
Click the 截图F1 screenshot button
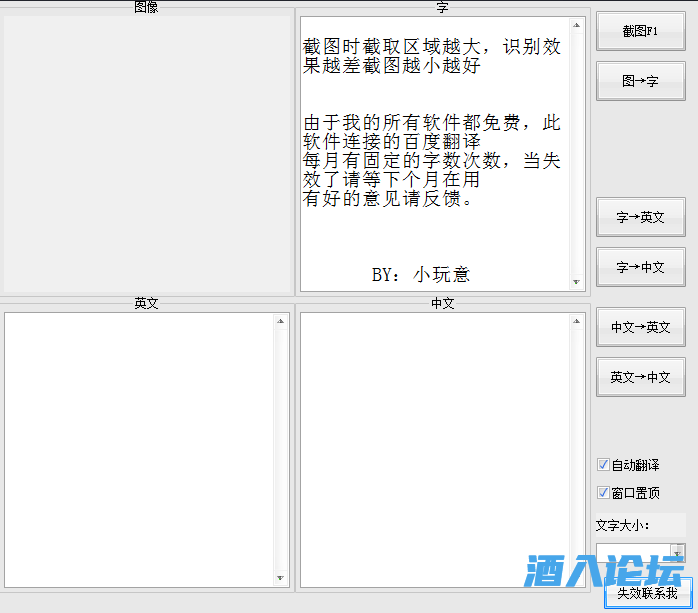(x=640, y=31)
